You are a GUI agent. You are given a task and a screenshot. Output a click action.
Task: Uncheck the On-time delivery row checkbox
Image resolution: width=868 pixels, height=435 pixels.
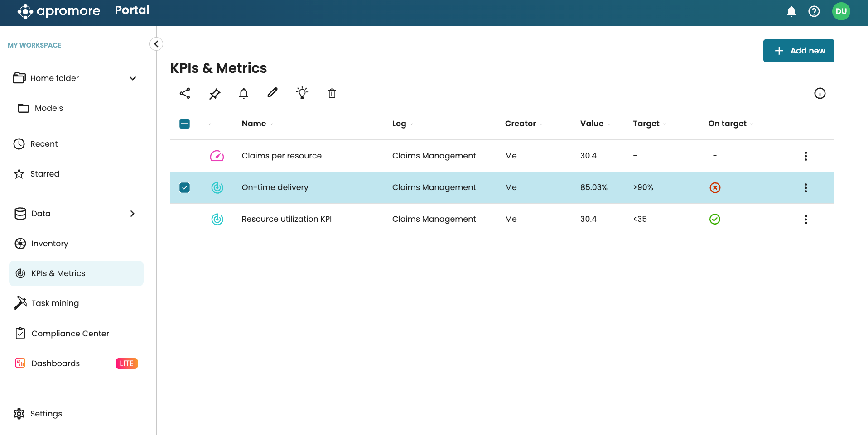coord(185,187)
